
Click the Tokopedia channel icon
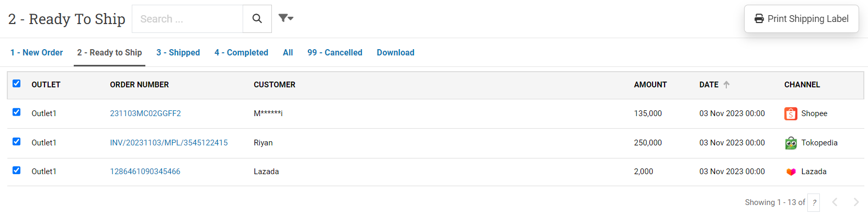click(x=791, y=143)
